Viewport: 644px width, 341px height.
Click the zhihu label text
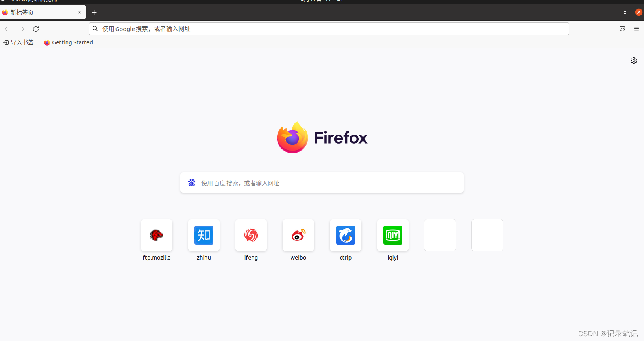(x=204, y=258)
